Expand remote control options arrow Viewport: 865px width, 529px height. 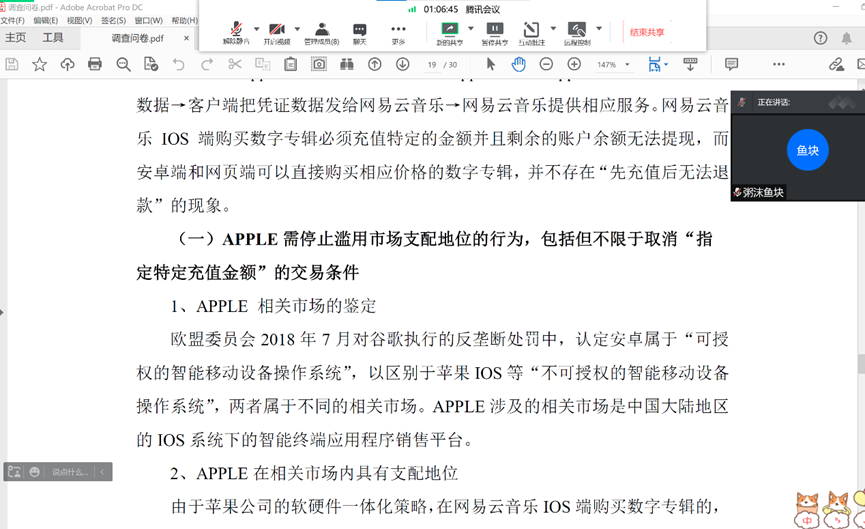[599, 29]
